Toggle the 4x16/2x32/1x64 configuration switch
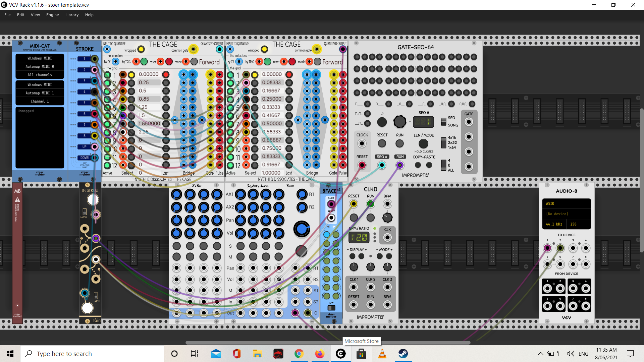Viewport: 644px width, 362px height. coord(443,142)
